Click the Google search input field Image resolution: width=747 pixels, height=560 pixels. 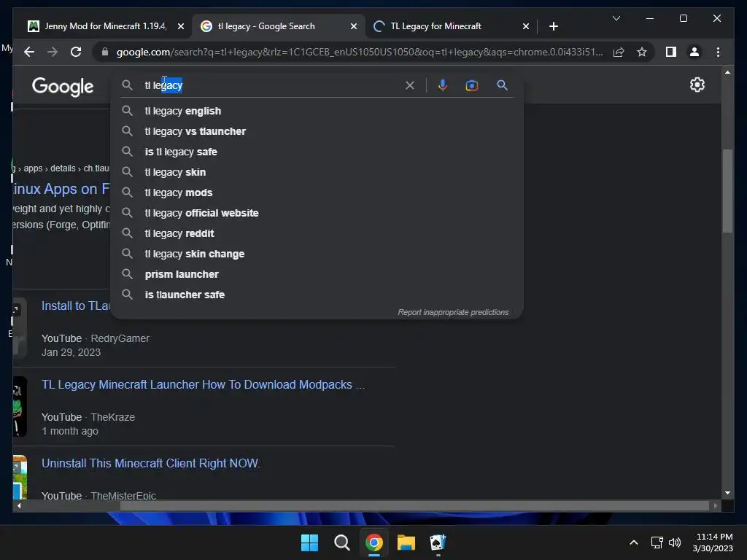point(271,85)
